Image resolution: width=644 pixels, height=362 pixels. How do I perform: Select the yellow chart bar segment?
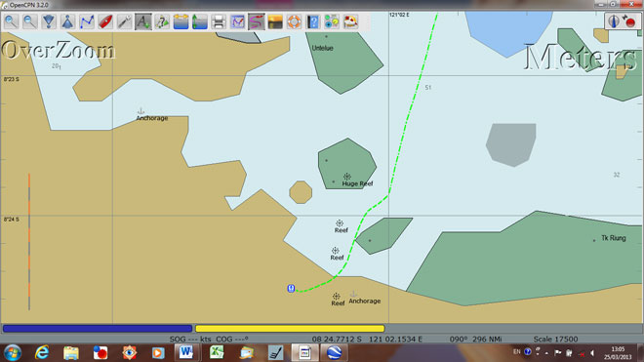coord(290,328)
